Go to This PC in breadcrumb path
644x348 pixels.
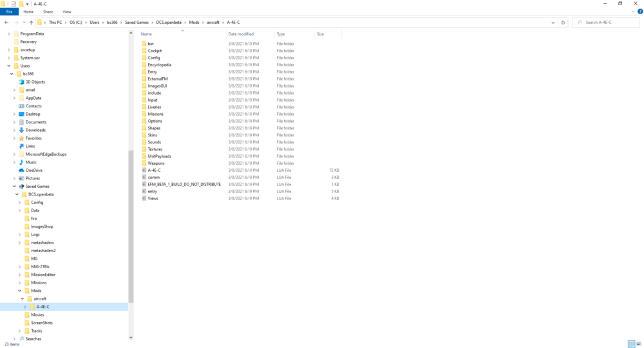coord(55,23)
